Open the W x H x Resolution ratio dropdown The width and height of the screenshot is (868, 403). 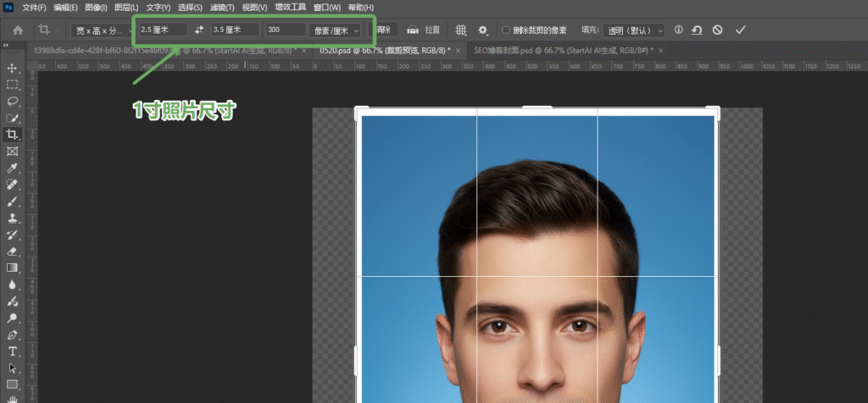pos(102,30)
